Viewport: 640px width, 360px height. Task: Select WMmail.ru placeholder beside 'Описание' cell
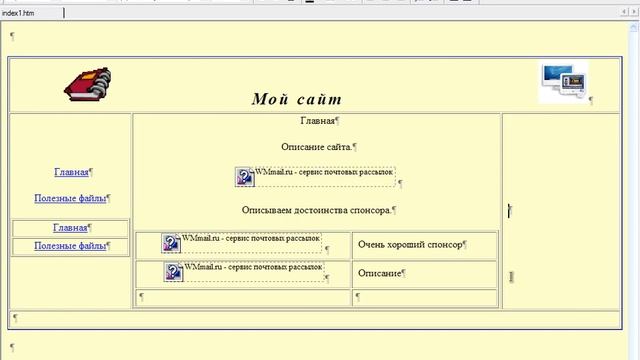(x=244, y=271)
